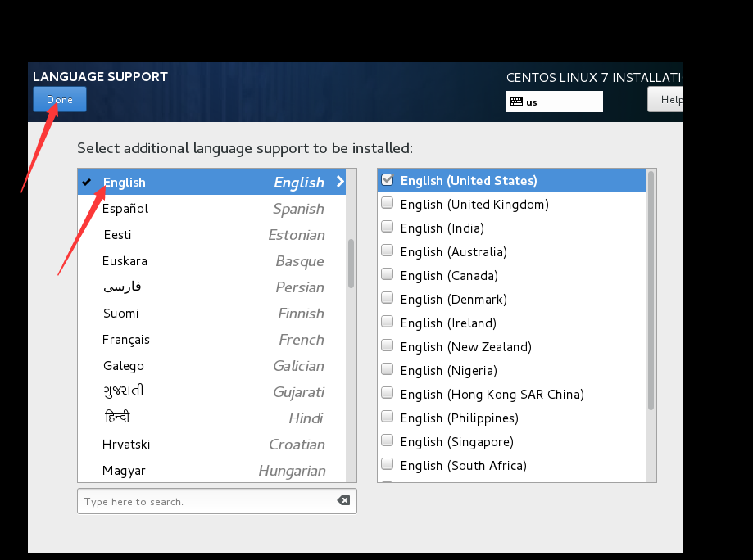Tick English (South Africa) checkbox
The image size is (753, 560).
[x=387, y=464]
